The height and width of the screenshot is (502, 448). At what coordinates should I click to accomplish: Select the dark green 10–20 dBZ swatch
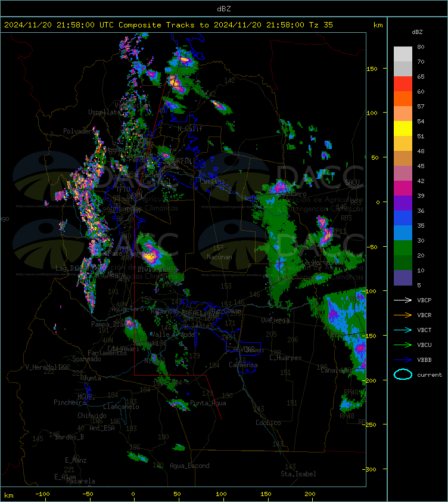pyautogui.click(x=403, y=262)
